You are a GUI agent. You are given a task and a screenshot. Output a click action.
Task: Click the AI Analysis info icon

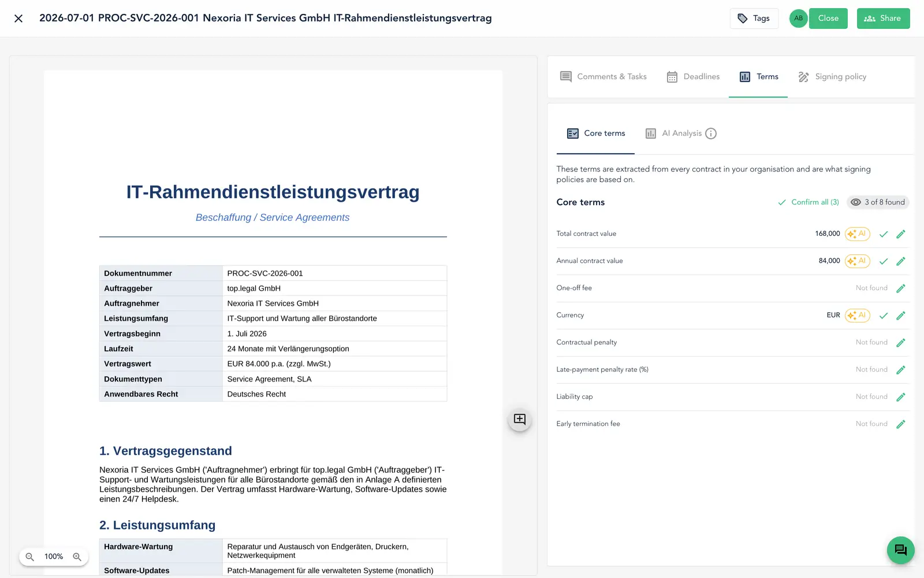tap(711, 134)
